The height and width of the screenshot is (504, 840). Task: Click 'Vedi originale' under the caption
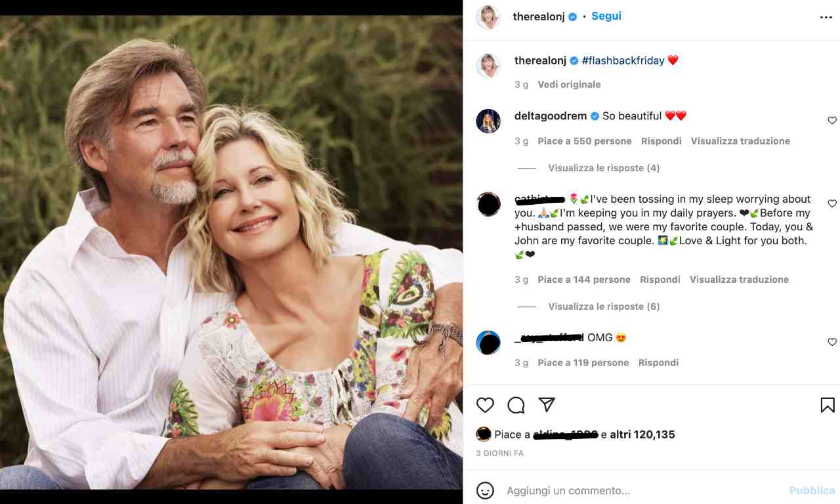click(x=569, y=85)
